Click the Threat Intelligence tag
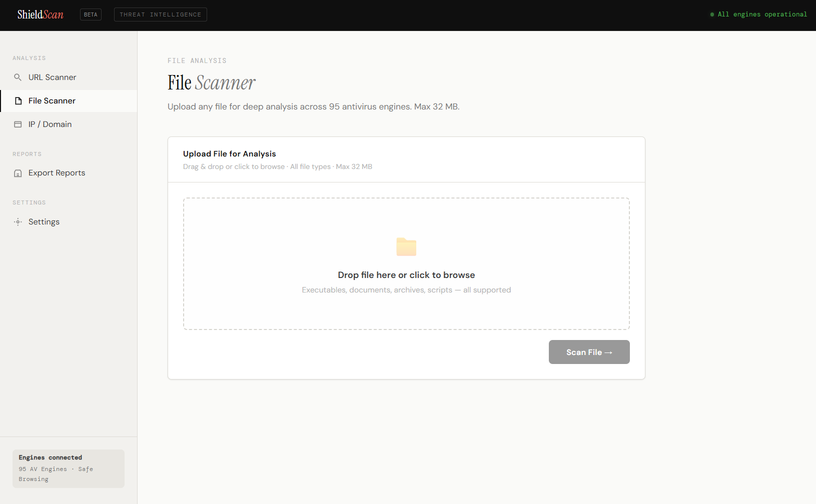816x504 pixels. (160, 14)
